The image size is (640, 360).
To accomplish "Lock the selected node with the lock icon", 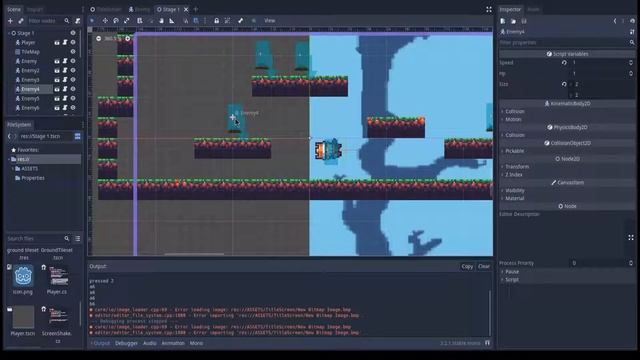I will pos(216,20).
